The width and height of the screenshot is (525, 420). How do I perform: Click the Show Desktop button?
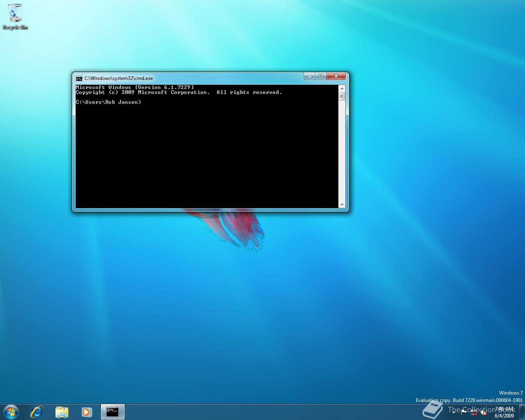tap(522, 412)
